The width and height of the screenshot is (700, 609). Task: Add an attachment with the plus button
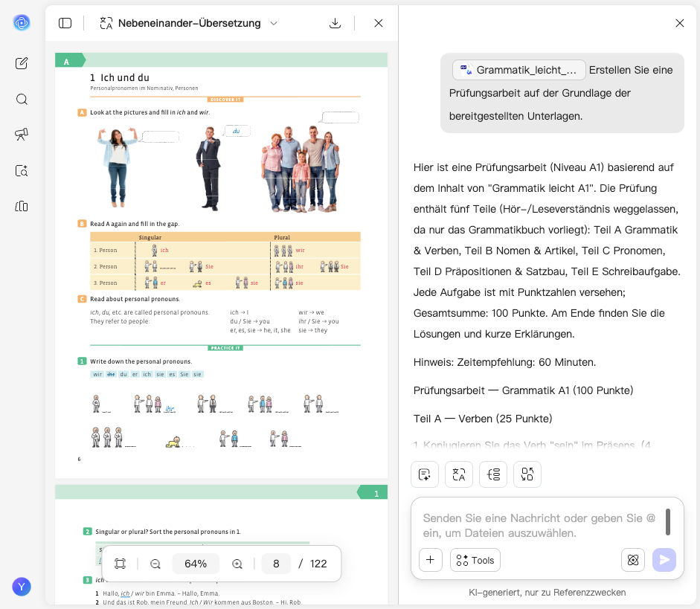coord(431,560)
